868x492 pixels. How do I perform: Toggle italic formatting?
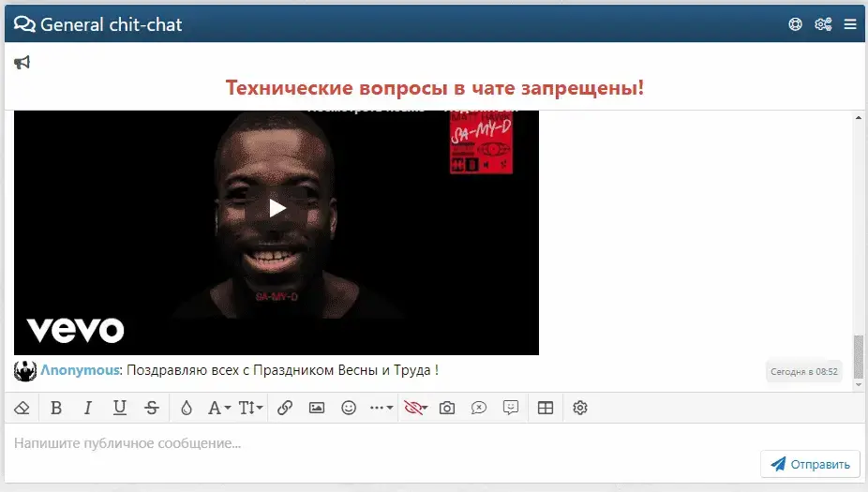(87, 409)
